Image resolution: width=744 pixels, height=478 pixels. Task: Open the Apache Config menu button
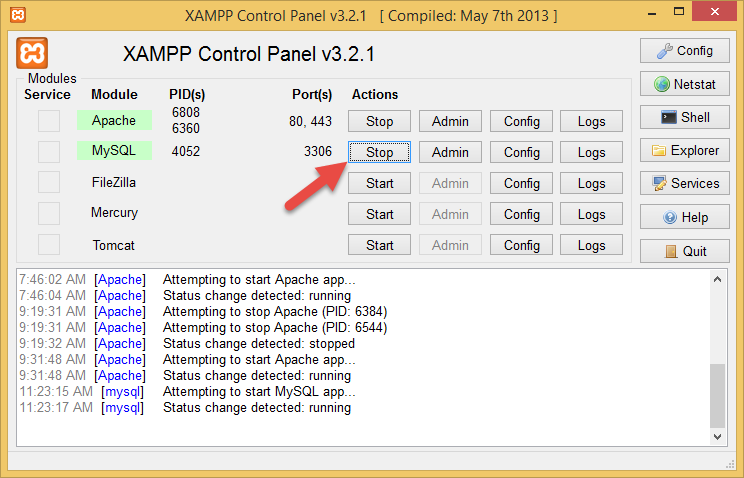521,122
